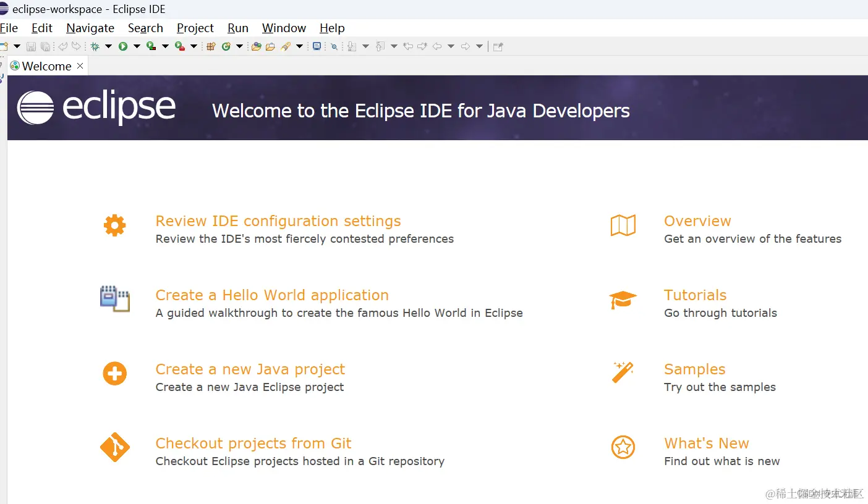Image resolution: width=868 pixels, height=504 pixels.
Task: Open the Project menu
Action: 195,28
